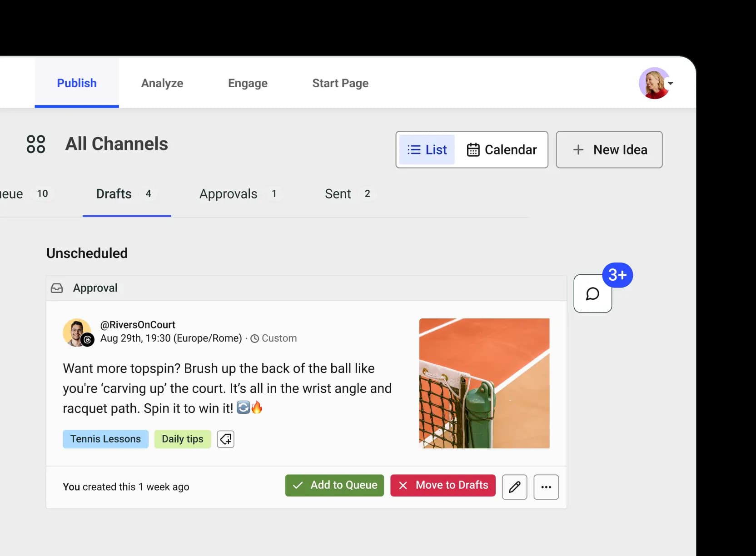Click the clock icon next to Custom
Image resolution: width=756 pixels, height=556 pixels.
click(x=254, y=338)
